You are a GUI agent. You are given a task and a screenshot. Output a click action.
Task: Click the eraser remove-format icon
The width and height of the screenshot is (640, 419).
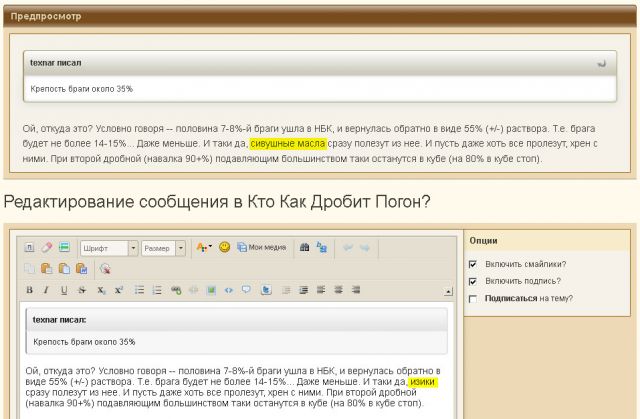point(46,247)
